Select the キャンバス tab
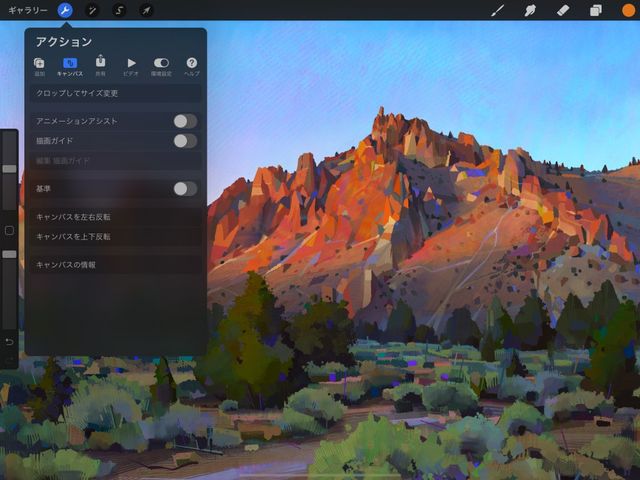This screenshot has height=480, width=640. pos(70,67)
